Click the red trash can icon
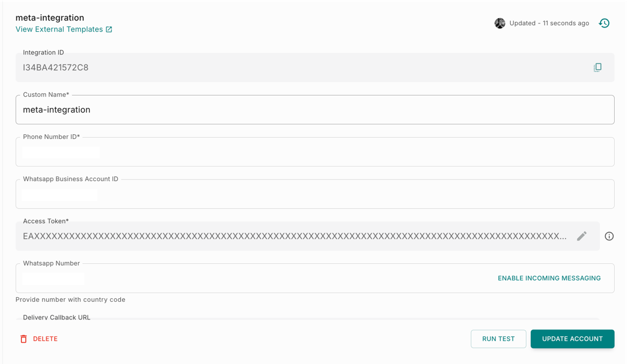 [23, 339]
